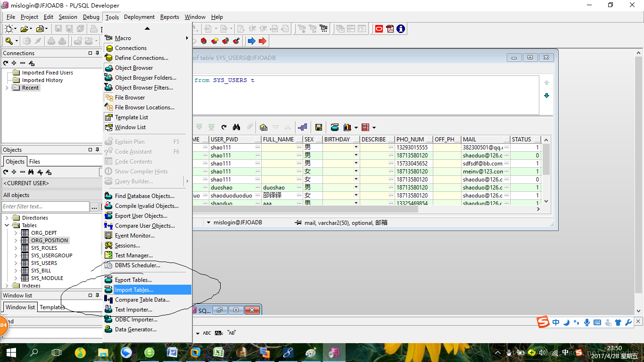644x362 pixels.
Task: Click the export query results icon
Action: point(335,127)
